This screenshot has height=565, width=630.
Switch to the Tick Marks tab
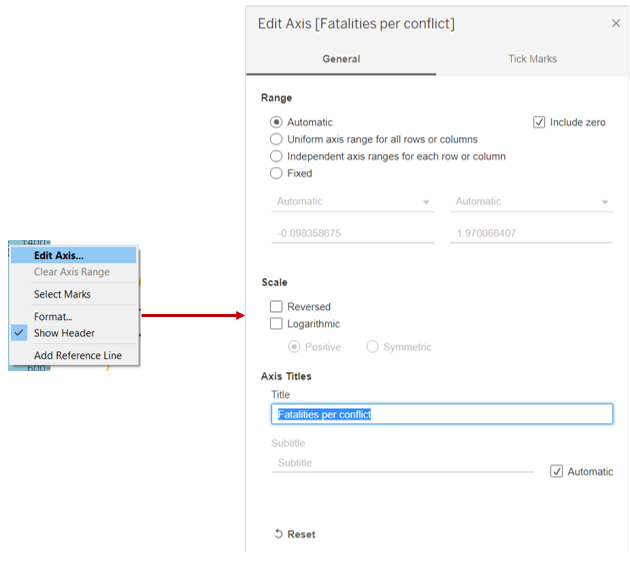click(x=532, y=59)
